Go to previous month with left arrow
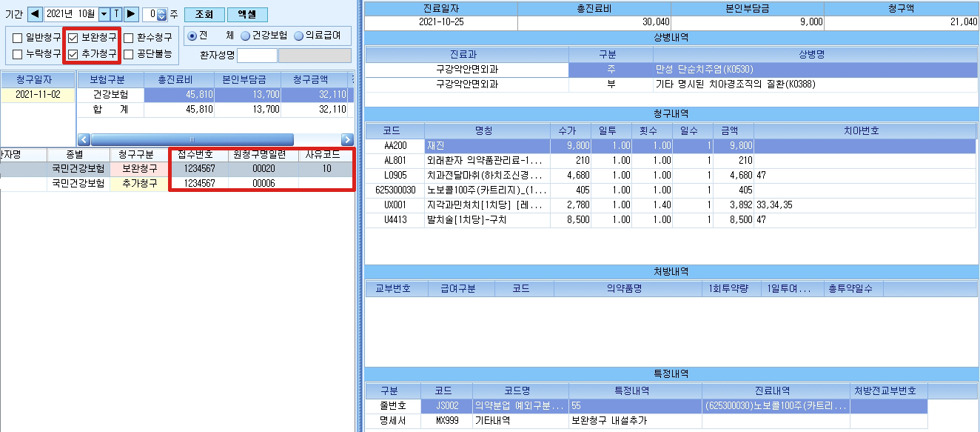 click(x=35, y=14)
